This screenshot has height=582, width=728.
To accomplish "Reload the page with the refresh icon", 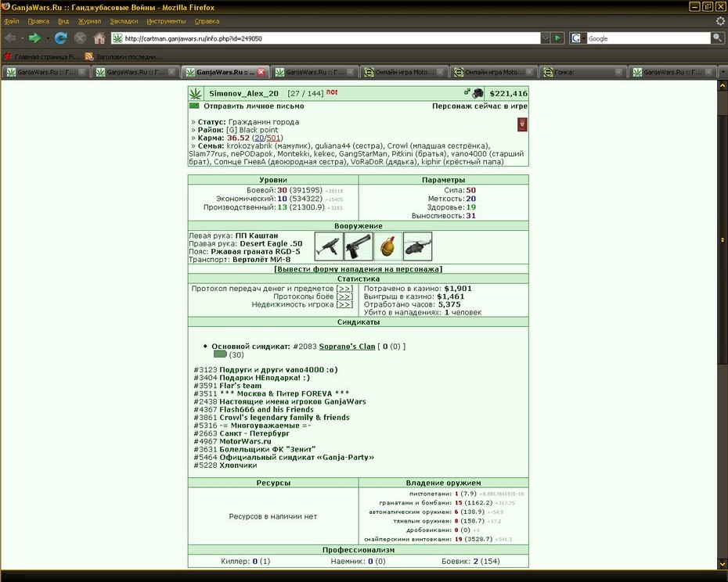I will point(60,38).
